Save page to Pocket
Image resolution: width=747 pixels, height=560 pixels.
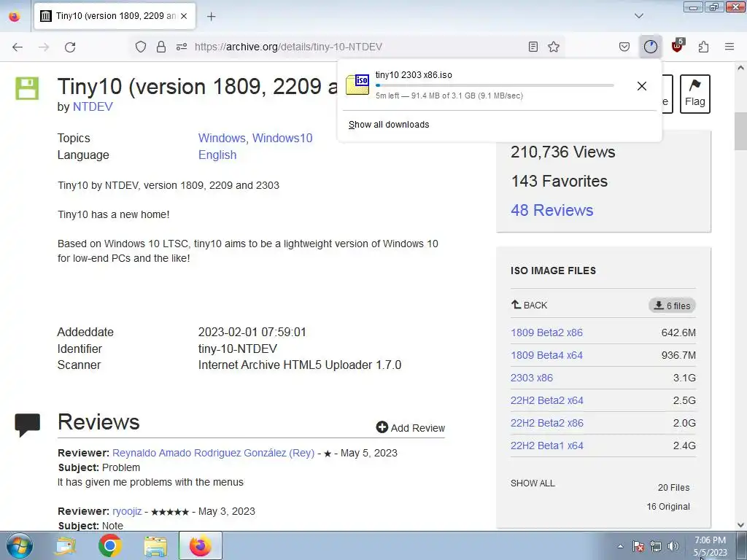(x=624, y=47)
